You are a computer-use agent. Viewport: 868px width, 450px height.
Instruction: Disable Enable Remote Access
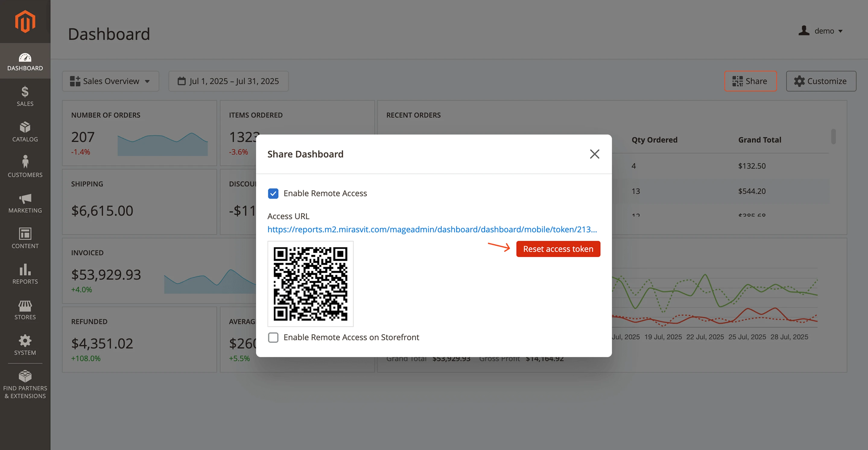click(x=273, y=193)
